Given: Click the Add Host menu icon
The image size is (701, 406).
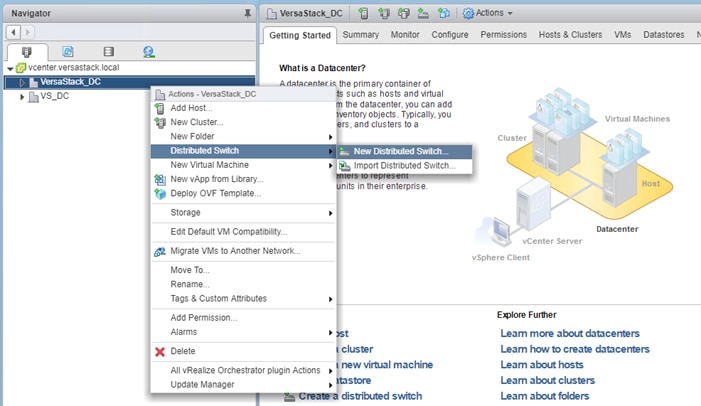Looking at the screenshot, I should (x=160, y=108).
